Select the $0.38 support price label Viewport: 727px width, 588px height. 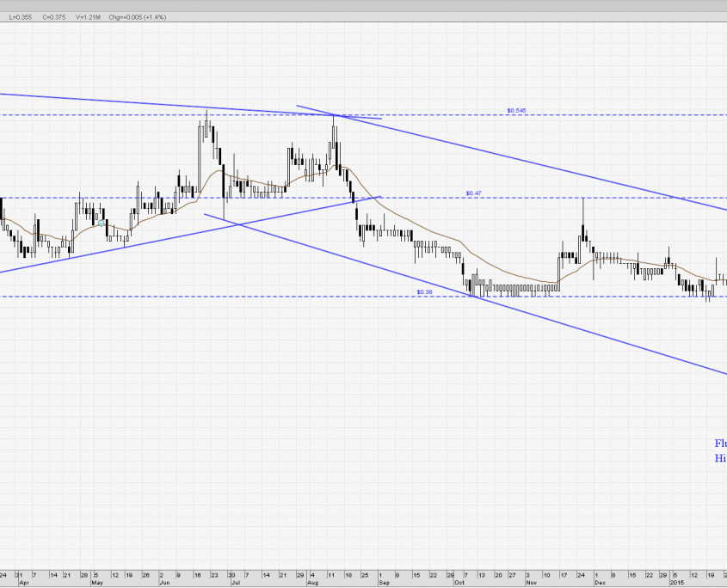coord(423,291)
